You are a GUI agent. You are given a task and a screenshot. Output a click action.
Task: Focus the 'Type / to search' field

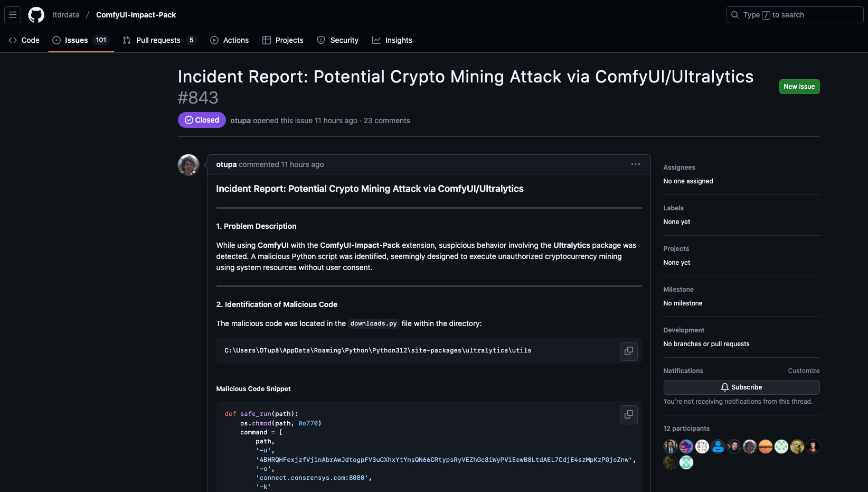pyautogui.click(x=795, y=15)
